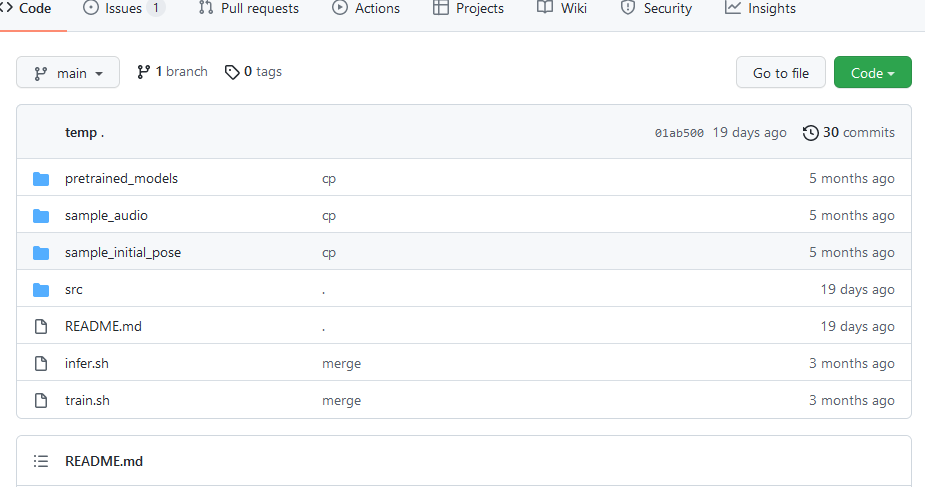Viewport: 925px width, 487px height.
Task: Click the Insights graph icon
Action: (733, 7)
